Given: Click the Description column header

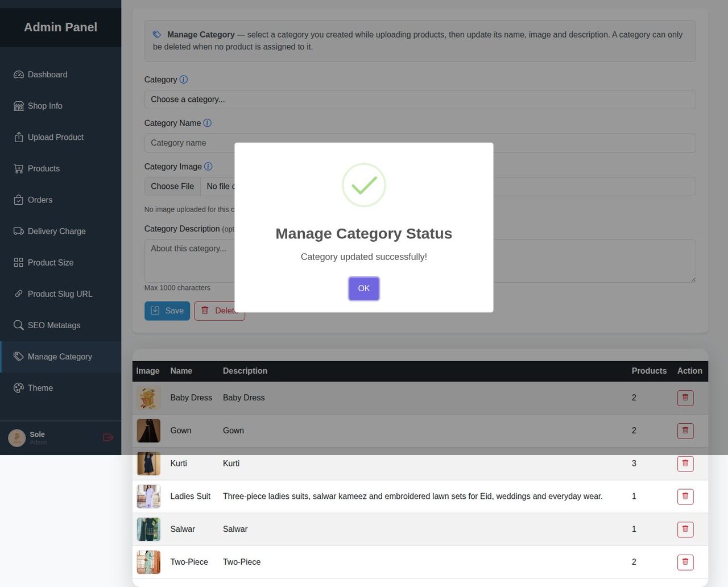Looking at the screenshot, I should click(x=245, y=371).
